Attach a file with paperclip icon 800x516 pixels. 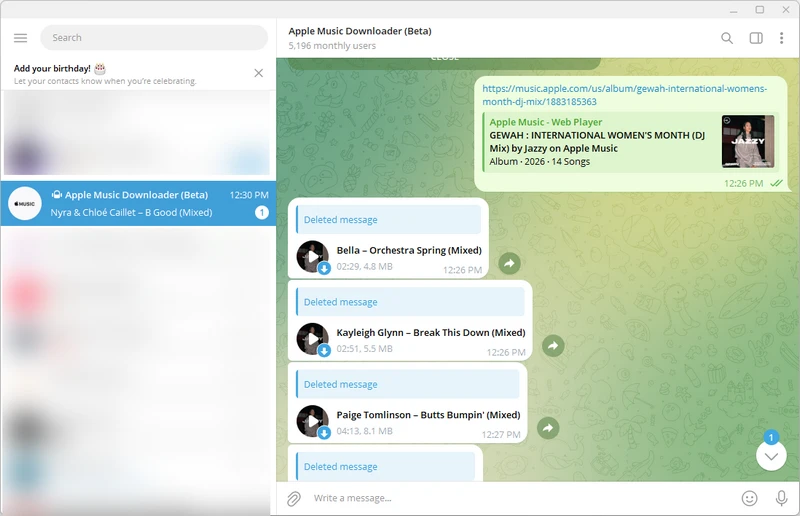(294, 498)
